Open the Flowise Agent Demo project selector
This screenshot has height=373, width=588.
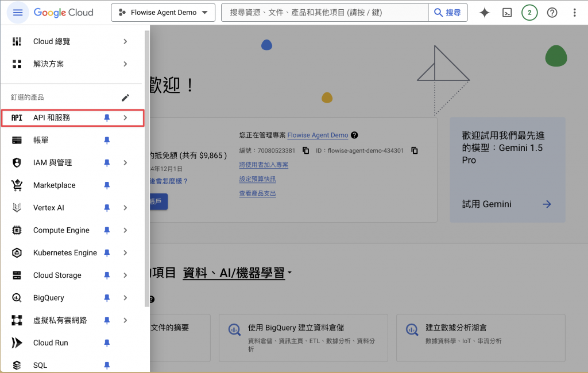pyautogui.click(x=163, y=13)
